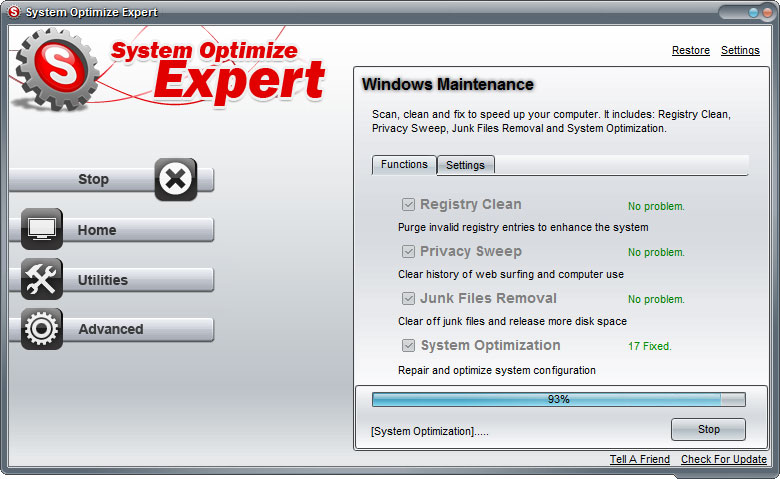Viewport: 780px width, 479px height.
Task: Open the top-right Settings link
Action: point(740,50)
